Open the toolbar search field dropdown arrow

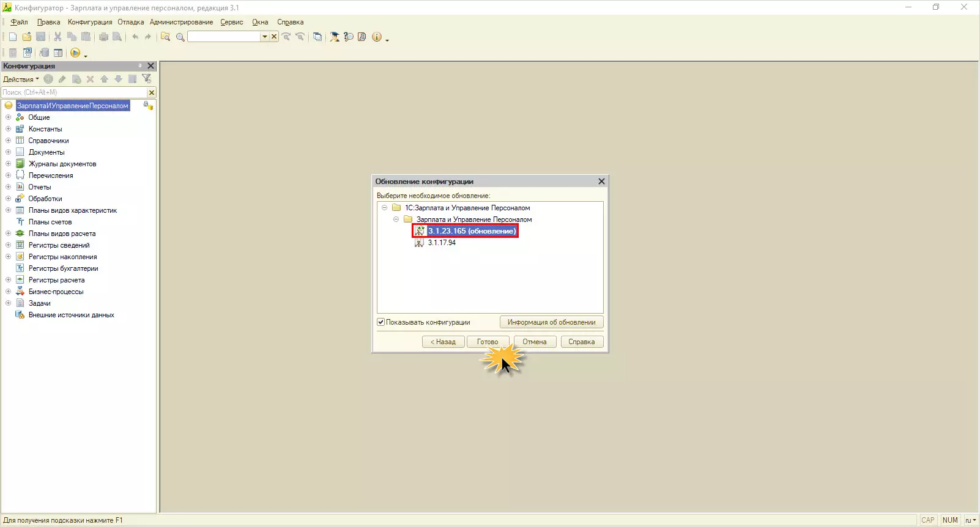click(265, 37)
